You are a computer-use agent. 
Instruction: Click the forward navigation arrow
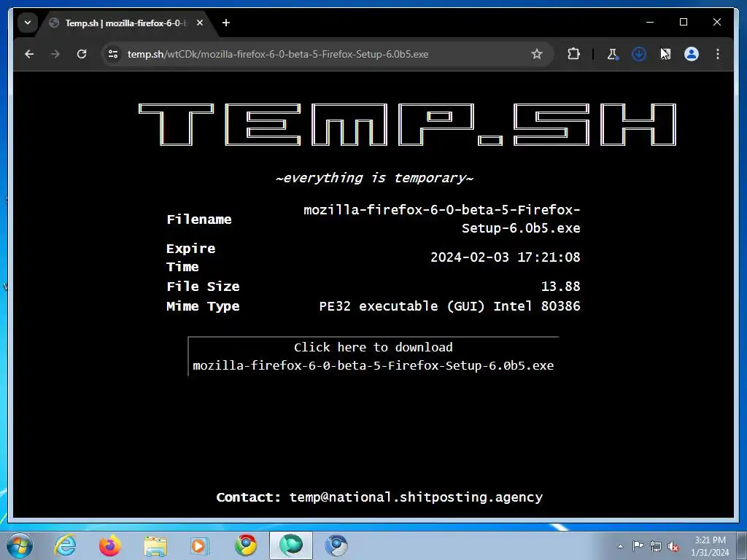55,54
